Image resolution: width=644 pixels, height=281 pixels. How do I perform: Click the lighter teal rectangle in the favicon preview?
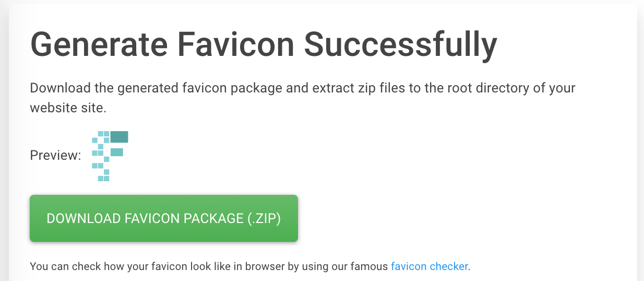point(116,152)
